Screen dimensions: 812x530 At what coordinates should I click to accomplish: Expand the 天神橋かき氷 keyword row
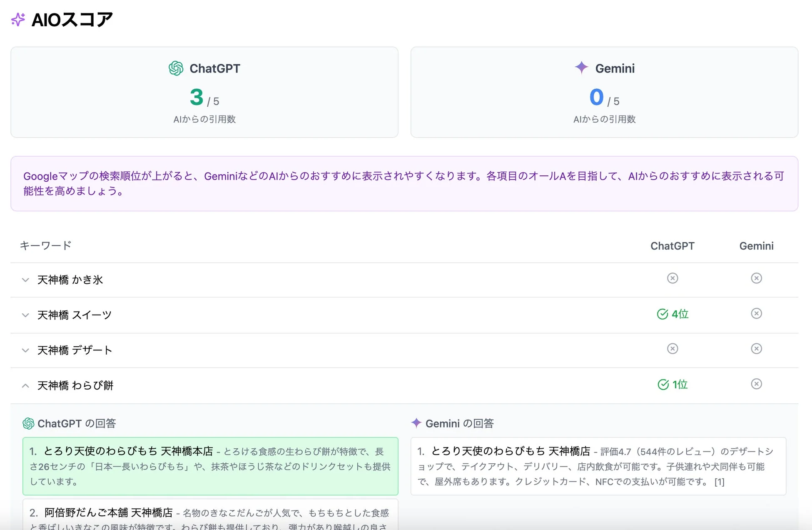click(25, 280)
